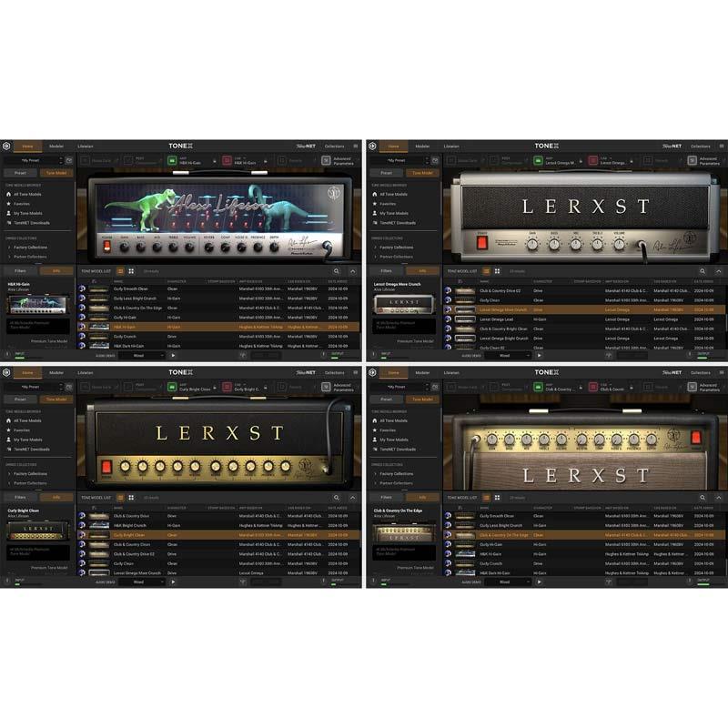
Task: Click the Filters button in Lerxst Omega More Crunch window
Action: [x=387, y=271]
